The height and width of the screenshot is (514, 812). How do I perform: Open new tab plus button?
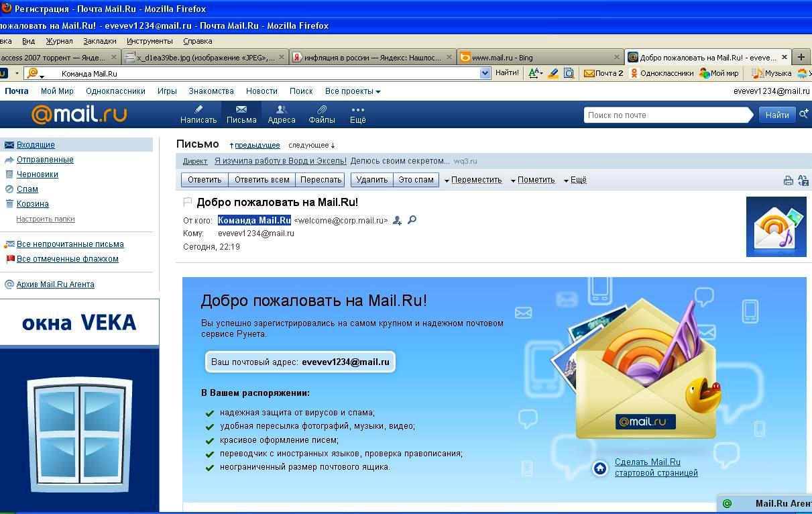(801, 57)
